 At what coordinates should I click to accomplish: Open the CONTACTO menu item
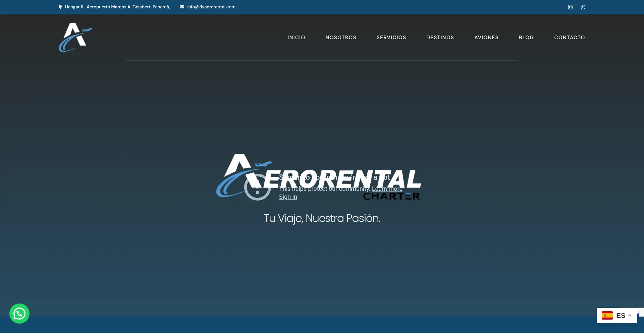tap(570, 38)
